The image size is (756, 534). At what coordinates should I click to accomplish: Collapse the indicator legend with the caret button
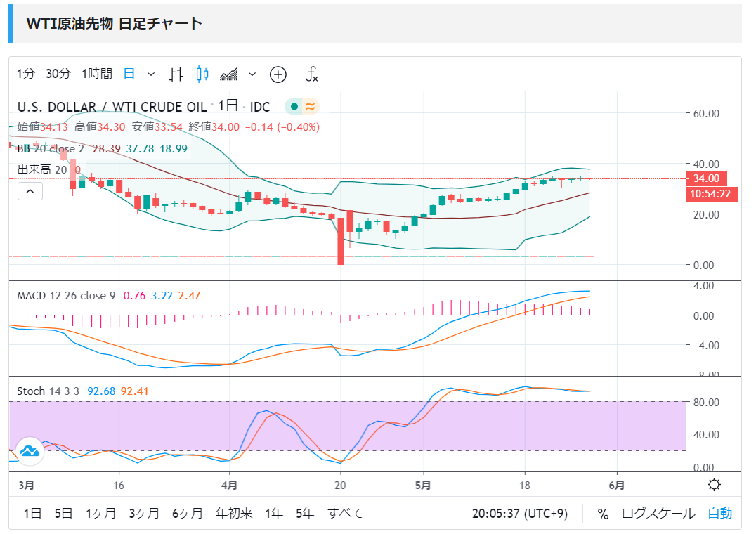[x=30, y=191]
